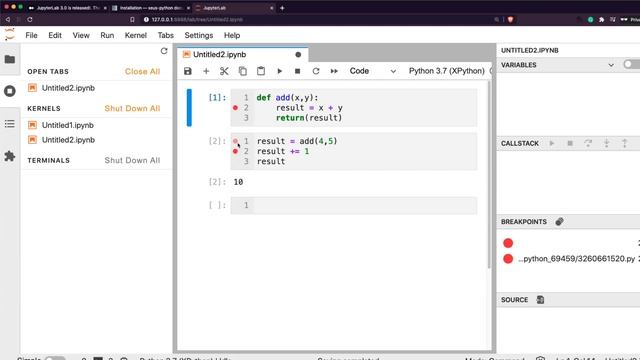Open the Settings menu
This screenshot has height=360, width=640.
(199, 36)
